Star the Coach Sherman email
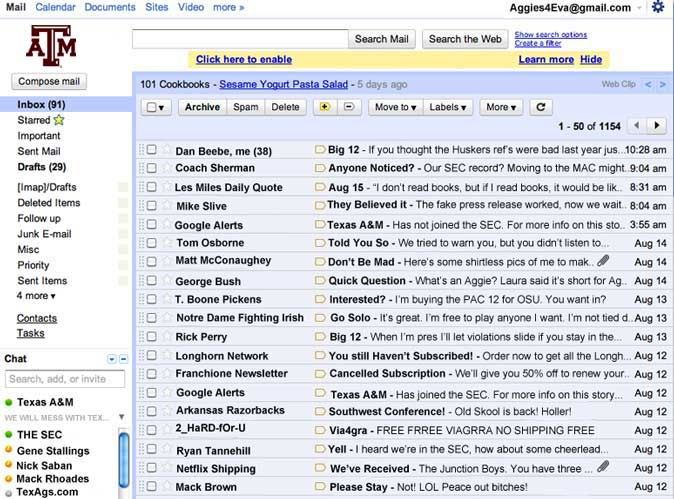 167,168
